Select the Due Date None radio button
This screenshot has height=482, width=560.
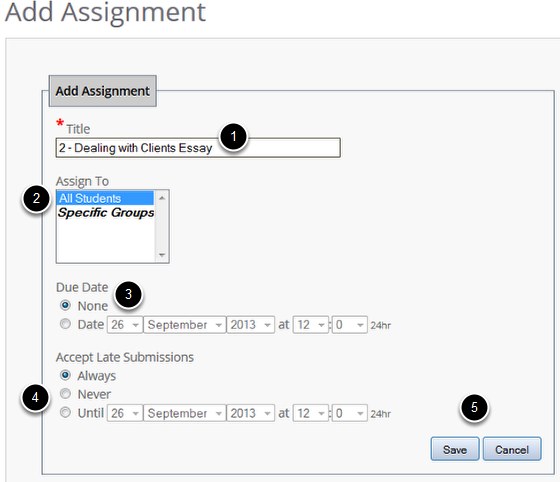point(65,305)
